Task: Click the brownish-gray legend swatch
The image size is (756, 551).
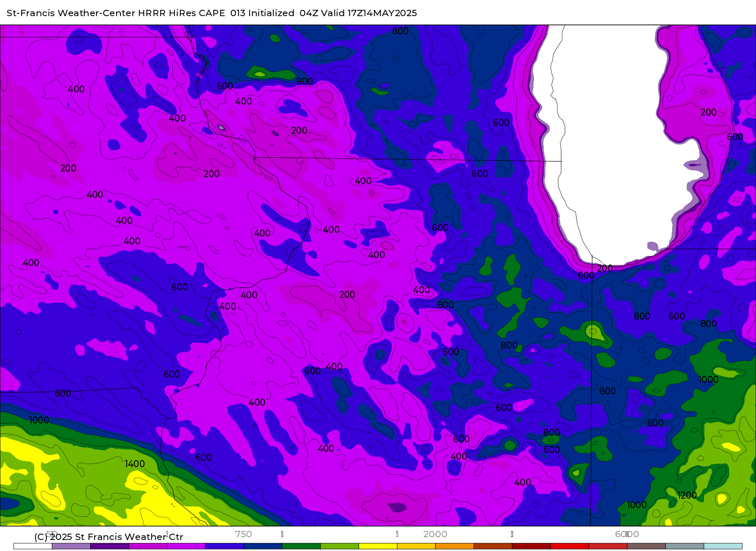Action: [x=646, y=546]
